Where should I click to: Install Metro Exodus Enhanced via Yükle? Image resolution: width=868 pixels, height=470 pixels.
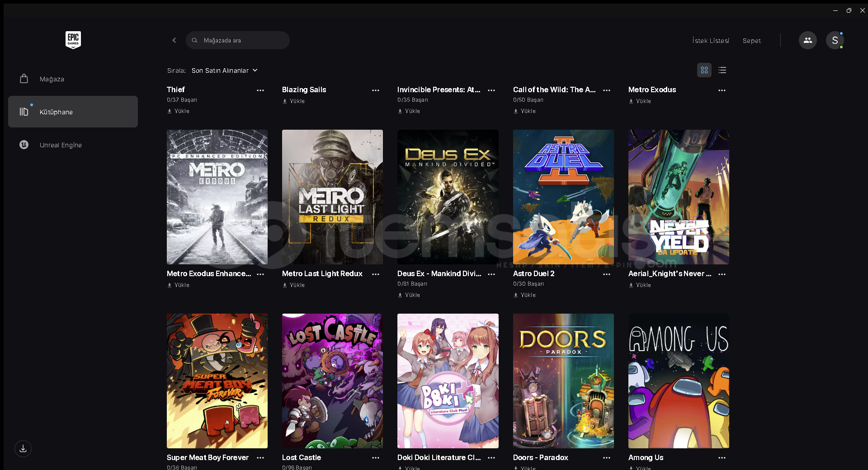[x=179, y=285]
